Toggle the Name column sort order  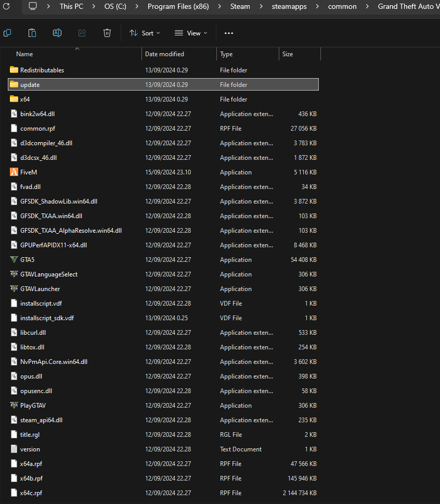(x=24, y=54)
